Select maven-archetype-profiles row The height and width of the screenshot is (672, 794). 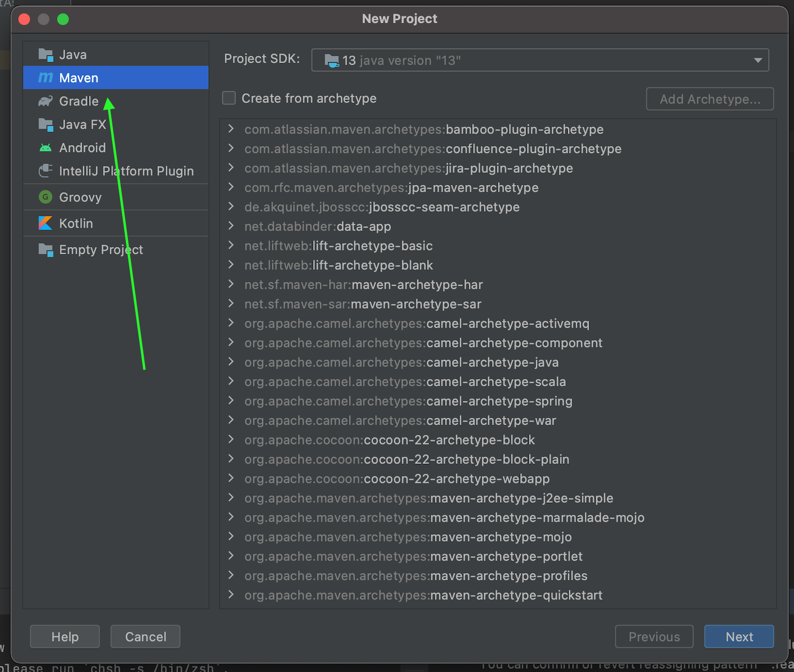pos(498,576)
